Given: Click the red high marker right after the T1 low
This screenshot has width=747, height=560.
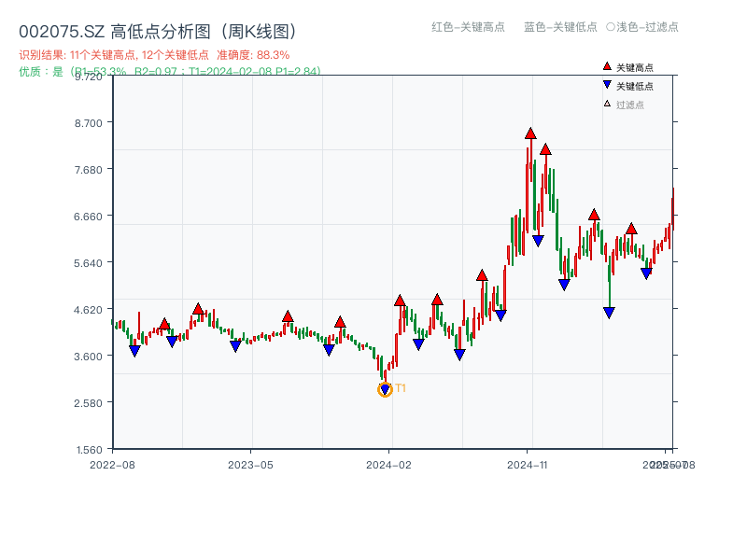Looking at the screenshot, I should tap(400, 301).
